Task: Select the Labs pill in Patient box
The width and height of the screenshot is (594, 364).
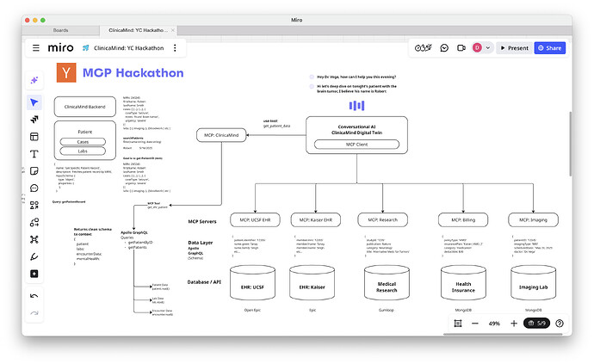Action: click(x=83, y=151)
